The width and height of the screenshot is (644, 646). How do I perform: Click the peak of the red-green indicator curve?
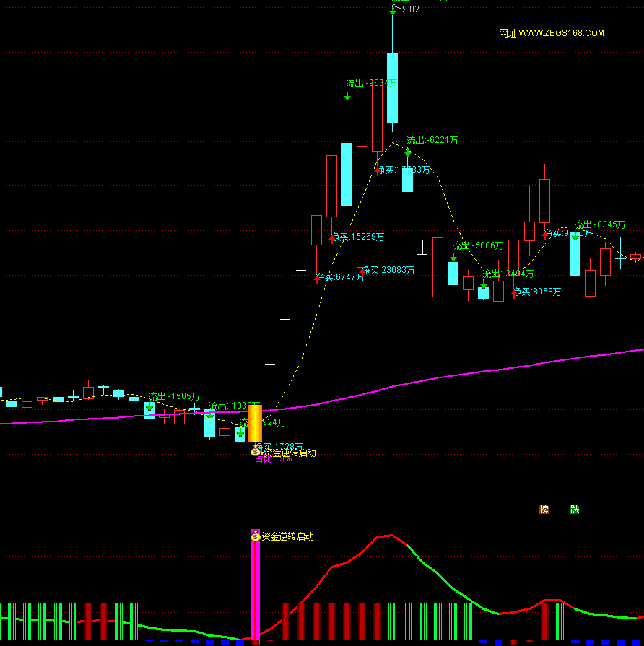pyautogui.click(x=391, y=535)
